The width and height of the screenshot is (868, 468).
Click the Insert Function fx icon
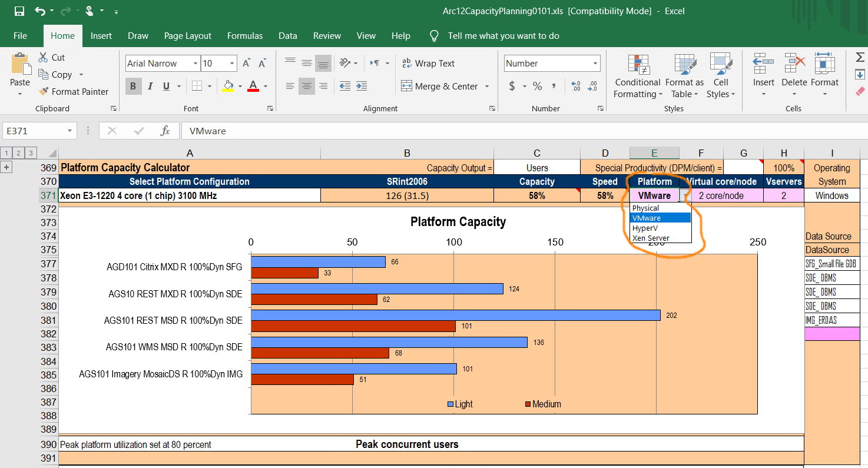165,131
